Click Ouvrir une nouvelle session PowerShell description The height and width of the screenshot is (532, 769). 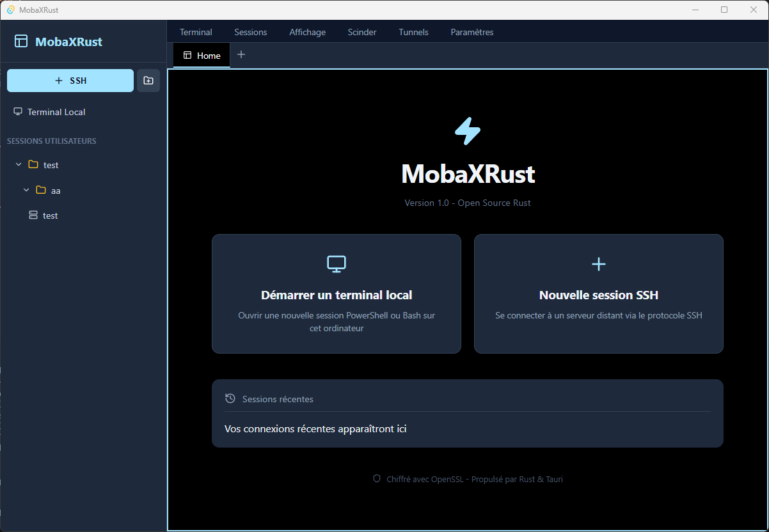point(337,322)
